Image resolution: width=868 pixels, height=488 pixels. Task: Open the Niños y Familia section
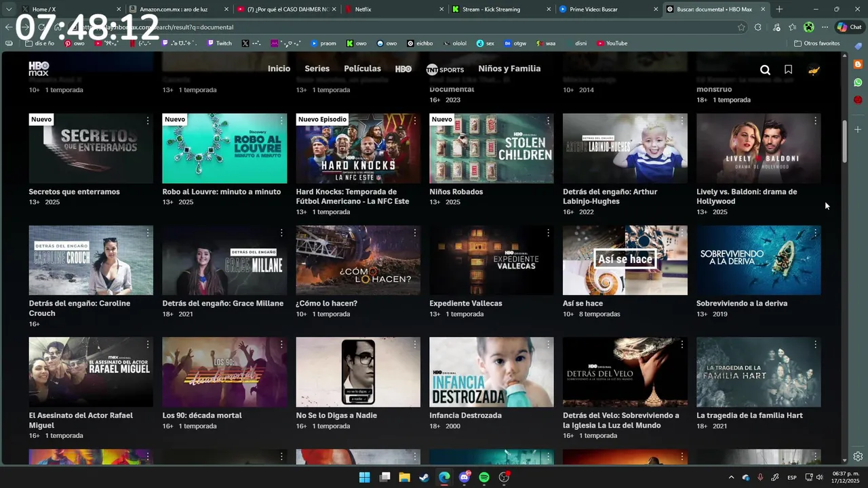509,68
